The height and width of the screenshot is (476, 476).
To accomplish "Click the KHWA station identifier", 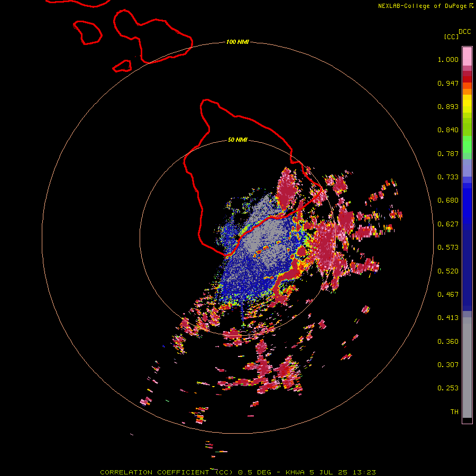I will pyautogui.click(x=295, y=472).
